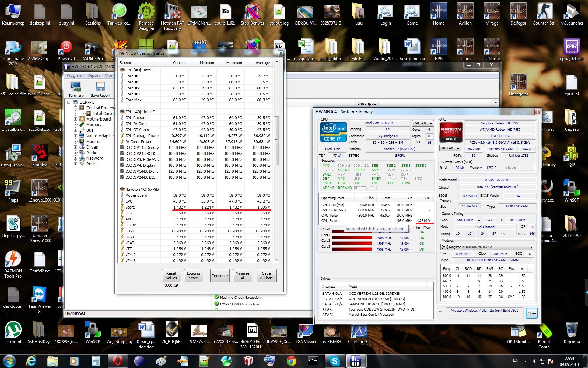Click Google Chrome taskbar icon
The width and height of the screenshot is (588, 368).
point(291,360)
